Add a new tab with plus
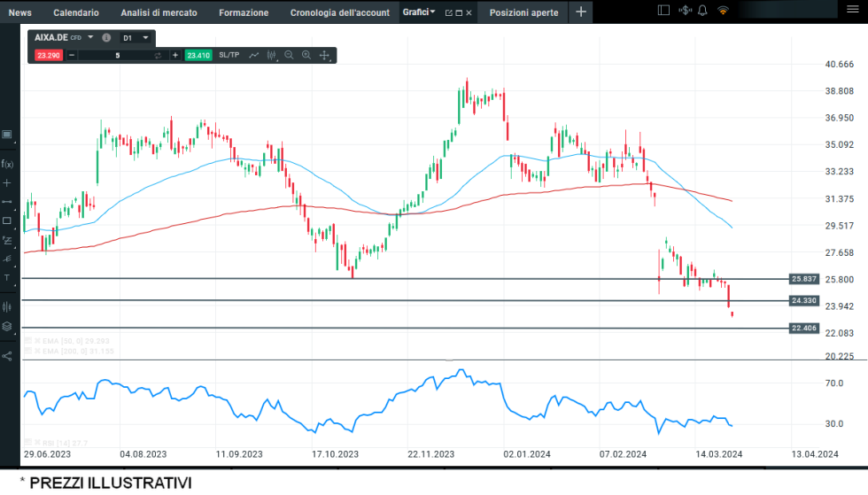 [581, 12]
